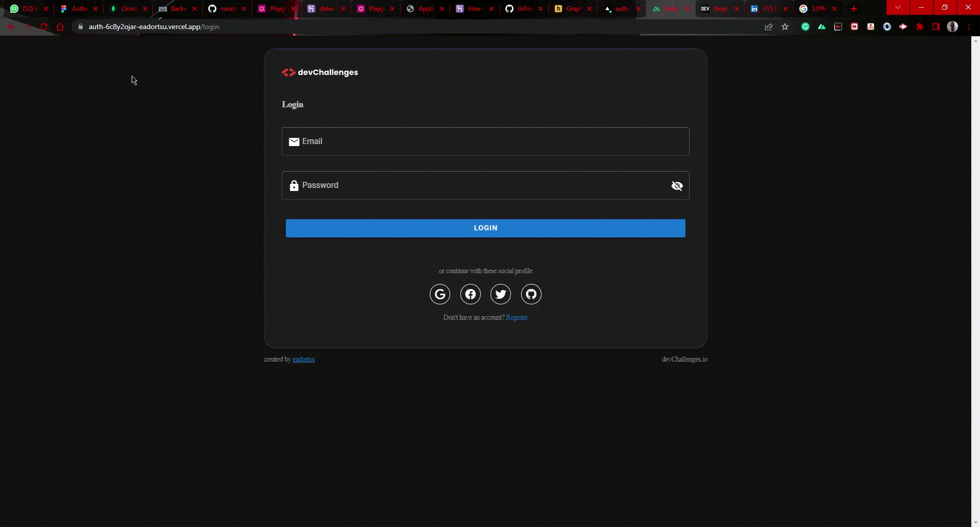This screenshot has height=527, width=980.
Task: Click scrollbar down arrow
Action: (x=975, y=523)
